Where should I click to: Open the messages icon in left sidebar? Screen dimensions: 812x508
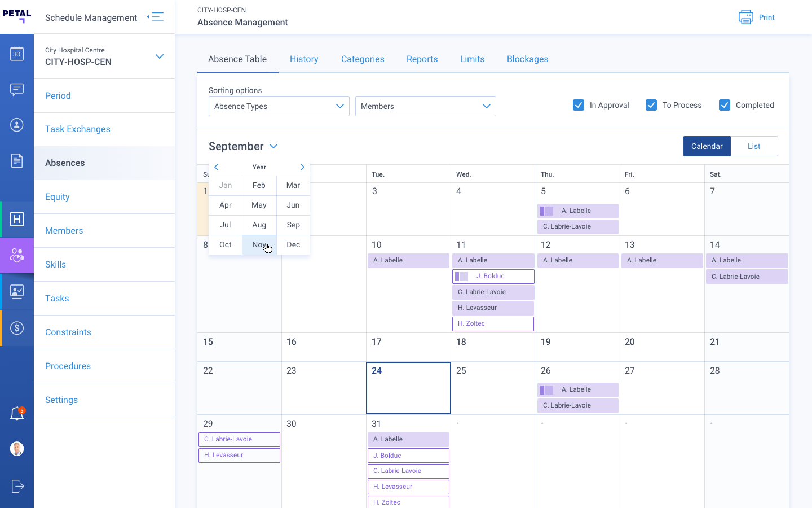(17, 89)
